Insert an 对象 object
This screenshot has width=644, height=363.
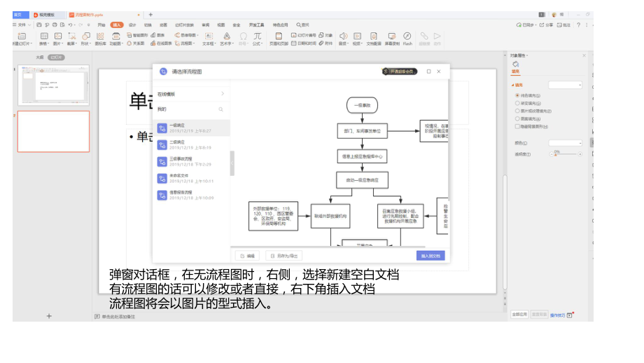[325, 35]
